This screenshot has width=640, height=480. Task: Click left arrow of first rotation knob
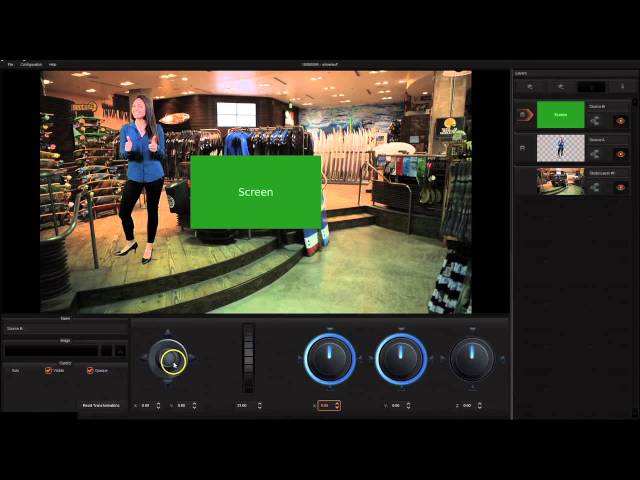(300, 359)
